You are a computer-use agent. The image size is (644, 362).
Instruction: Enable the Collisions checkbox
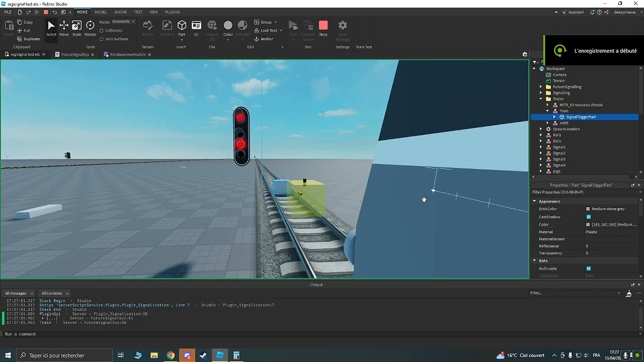[102, 30]
